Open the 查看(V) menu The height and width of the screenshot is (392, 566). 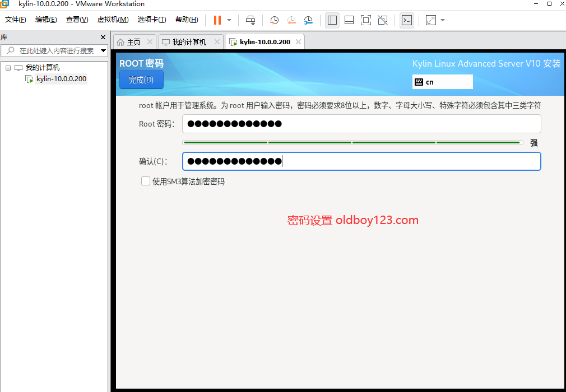coord(77,20)
